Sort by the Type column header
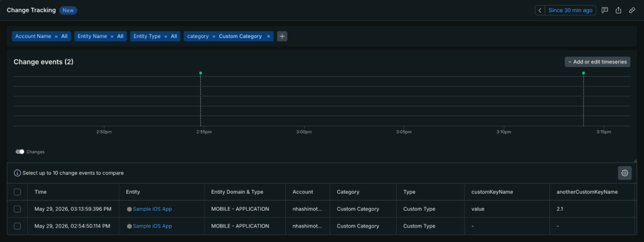Viewport: 644px width, 242px height. (x=409, y=191)
